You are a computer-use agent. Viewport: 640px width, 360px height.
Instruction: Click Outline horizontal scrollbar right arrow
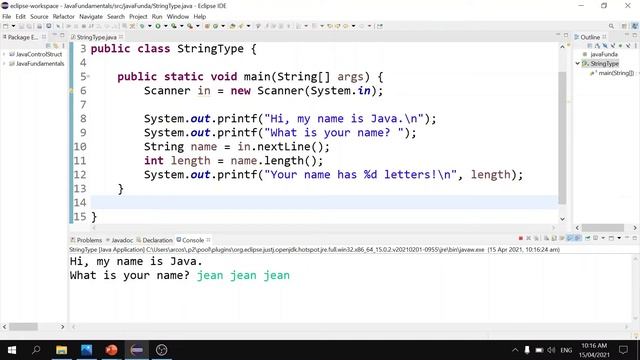pyautogui.click(x=635, y=228)
